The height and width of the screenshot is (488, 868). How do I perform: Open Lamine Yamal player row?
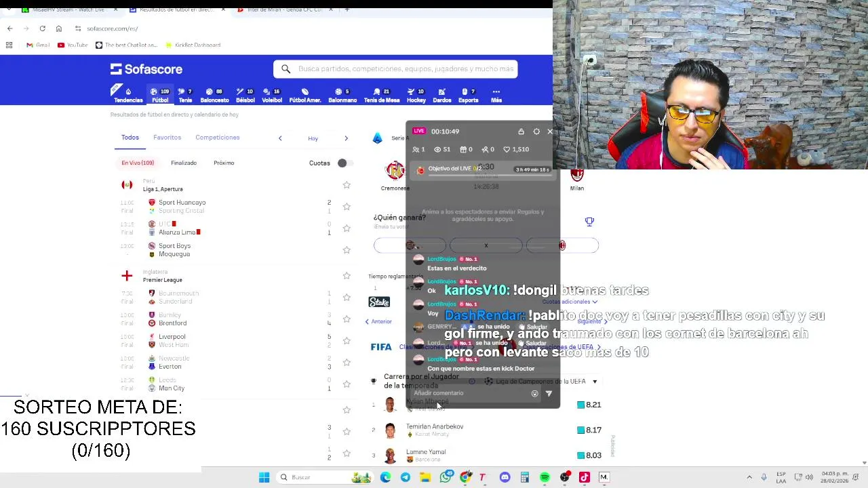(485, 455)
